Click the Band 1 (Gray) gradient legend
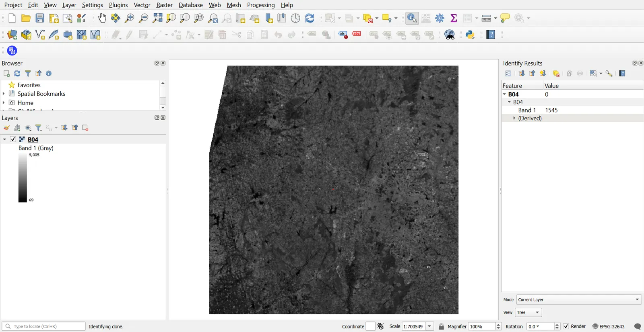The width and height of the screenshot is (644, 332). [x=23, y=177]
